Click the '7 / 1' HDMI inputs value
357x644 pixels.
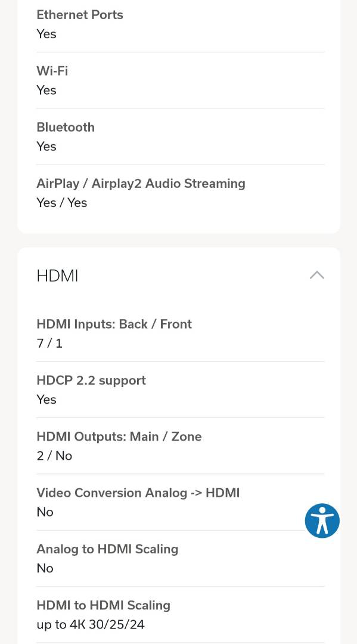coord(49,343)
